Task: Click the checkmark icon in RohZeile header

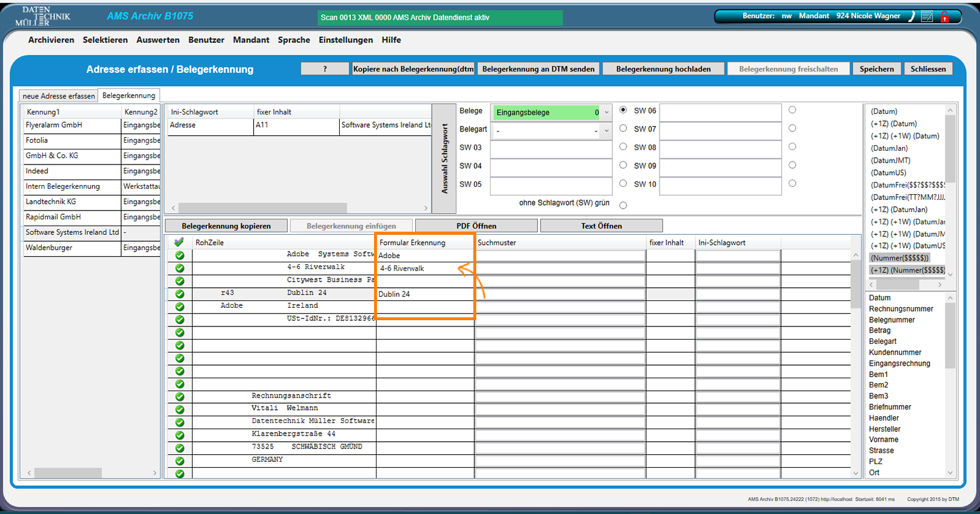Action: (180, 242)
